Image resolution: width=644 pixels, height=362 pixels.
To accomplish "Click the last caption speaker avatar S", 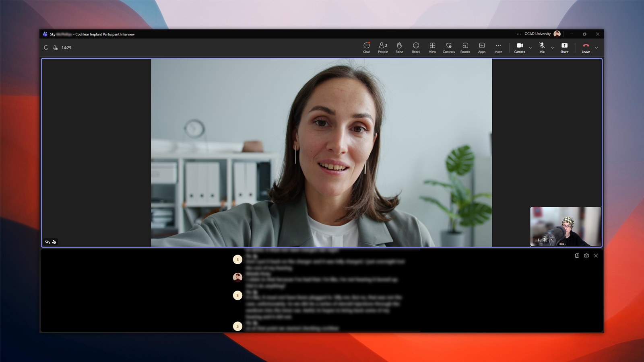I will [x=237, y=326].
